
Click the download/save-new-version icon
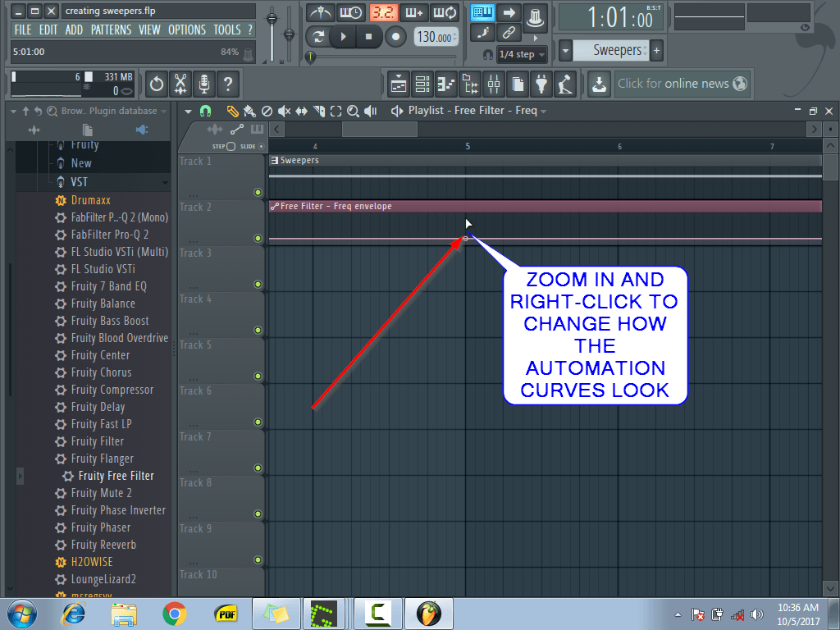coord(599,84)
